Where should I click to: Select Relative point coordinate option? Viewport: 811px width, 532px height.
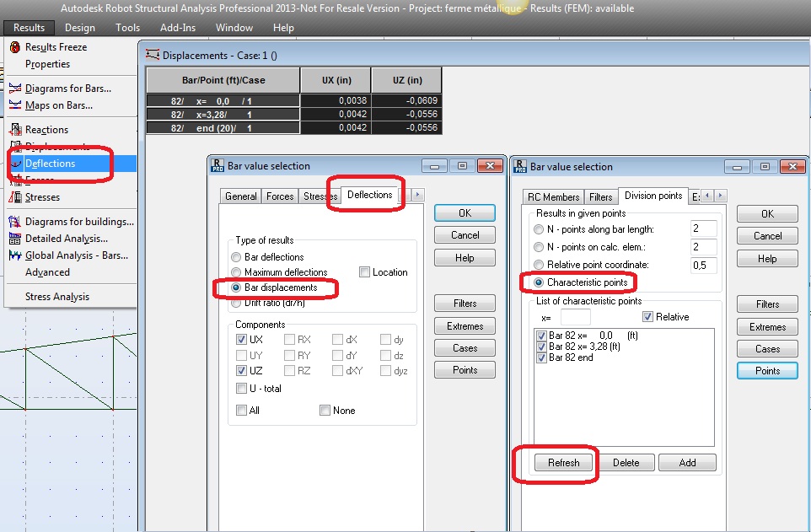coord(539,265)
